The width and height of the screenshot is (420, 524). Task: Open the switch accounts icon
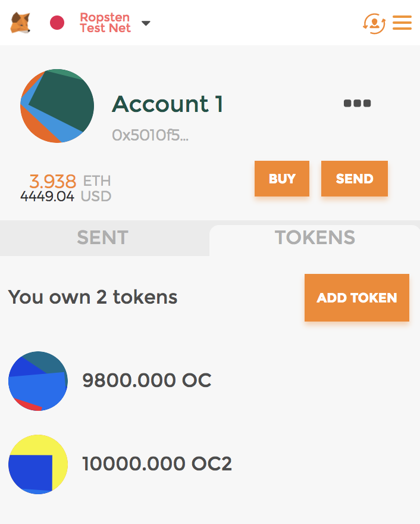374,23
